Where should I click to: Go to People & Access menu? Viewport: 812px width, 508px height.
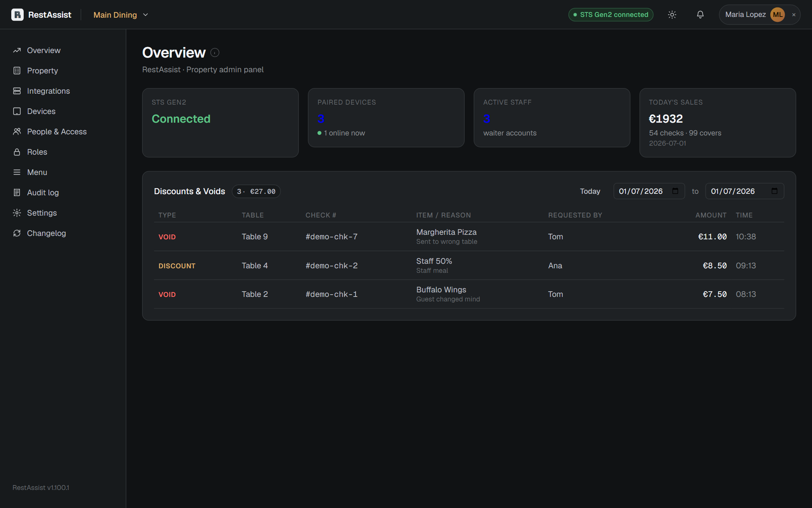click(x=57, y=132)
